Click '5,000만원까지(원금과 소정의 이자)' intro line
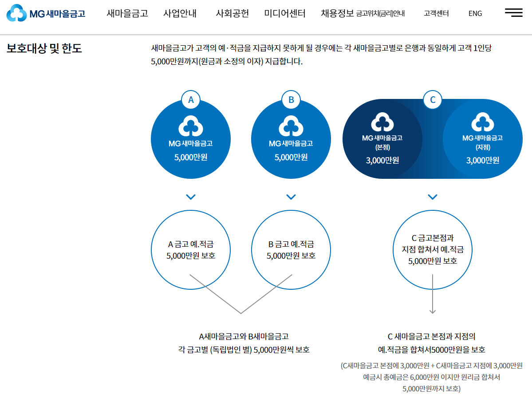Screen dimensions: 532x398 coord(227,61)
